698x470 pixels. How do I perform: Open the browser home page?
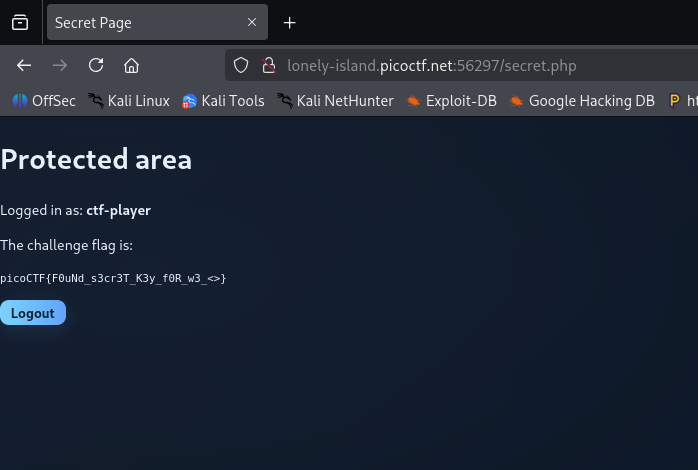(x=131, y=65)
